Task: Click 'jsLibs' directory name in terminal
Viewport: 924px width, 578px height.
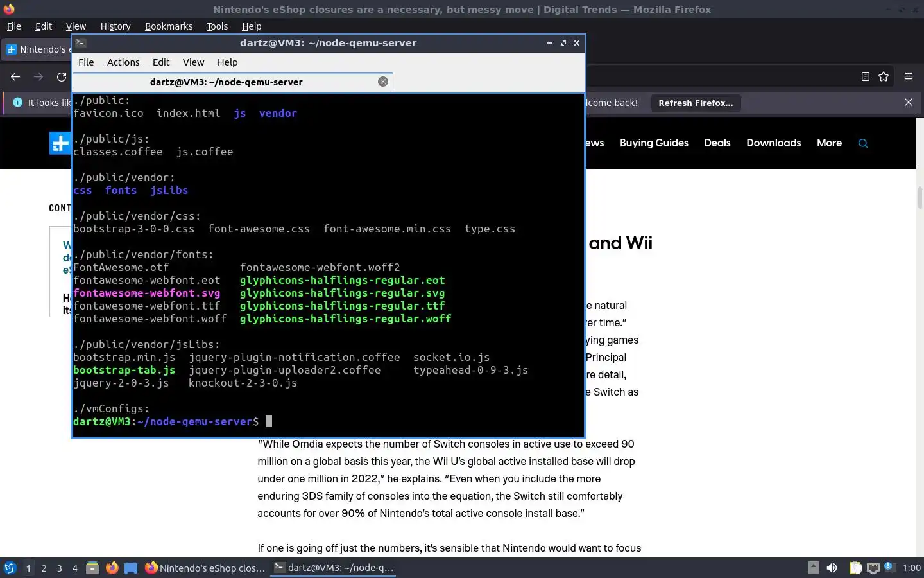Action: [x=169, y=190]
